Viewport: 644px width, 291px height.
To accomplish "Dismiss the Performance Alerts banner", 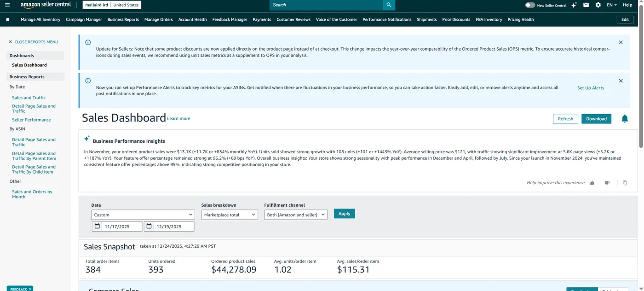I will pos(621,81).
